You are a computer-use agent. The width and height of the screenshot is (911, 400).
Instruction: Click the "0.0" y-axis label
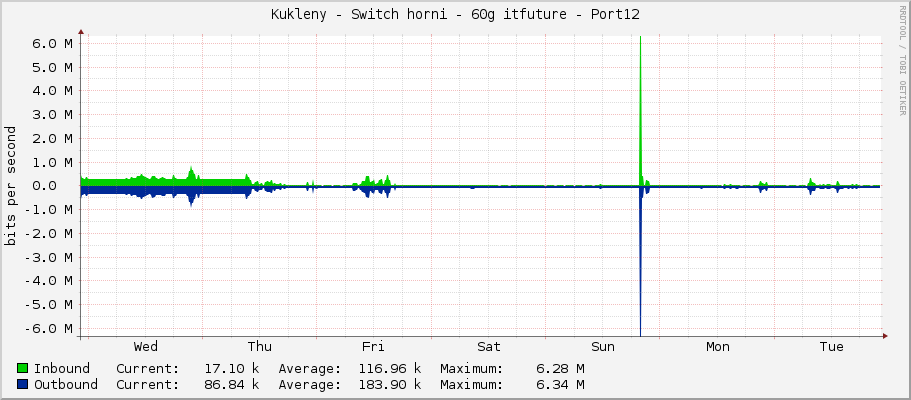45,186
